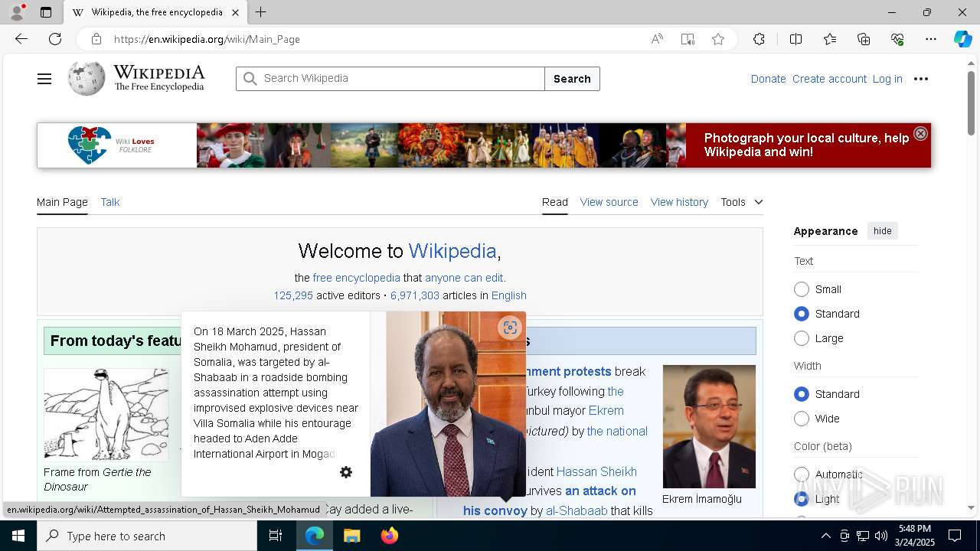Expand the Tools dropdown

[x=741, y=202]
